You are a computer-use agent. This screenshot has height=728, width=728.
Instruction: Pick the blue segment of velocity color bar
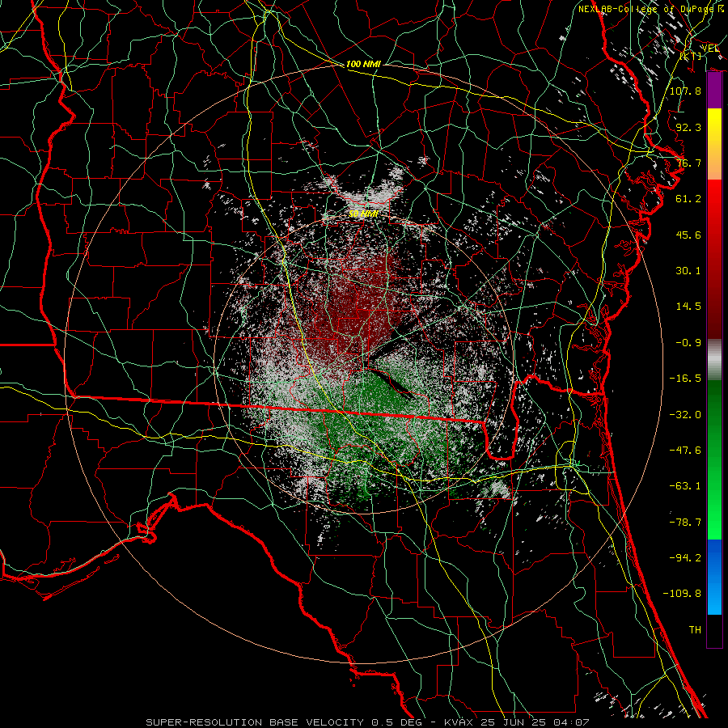714,577
